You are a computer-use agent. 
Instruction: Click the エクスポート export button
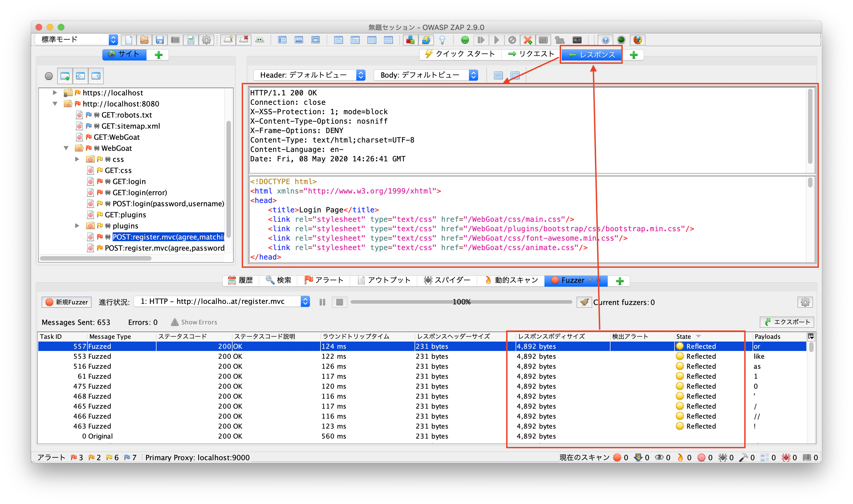coord(787,322)
